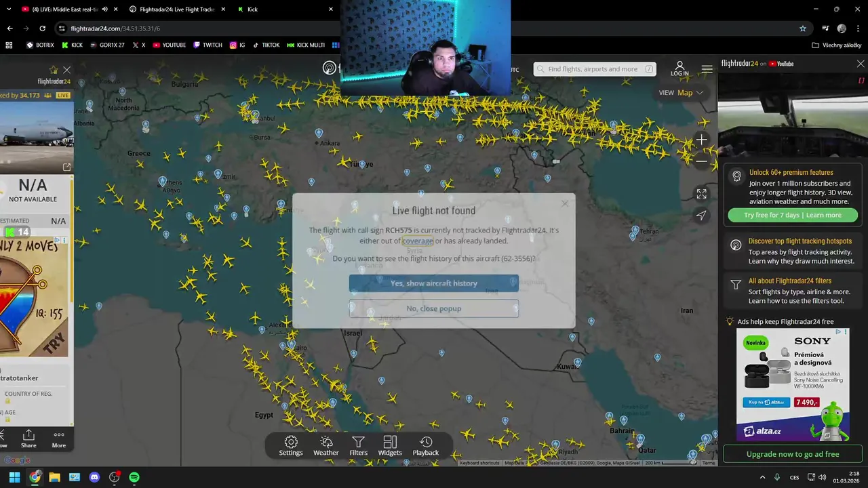The image size is (868, 488).
Task: Close the Live flight not found popup
Action: tap(564, 203)
